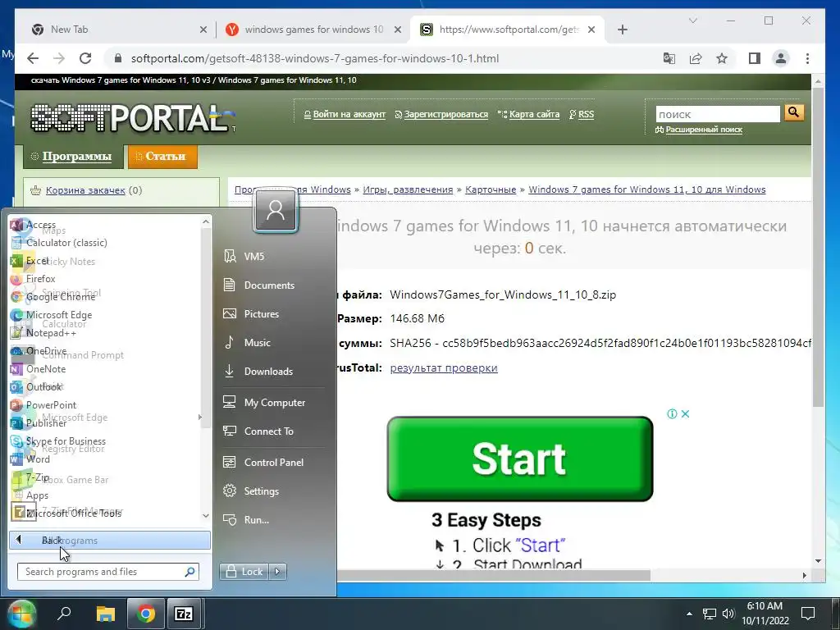Open the shutdown options arrow beside Lock
Screen dimensions: 840x630
278,572
